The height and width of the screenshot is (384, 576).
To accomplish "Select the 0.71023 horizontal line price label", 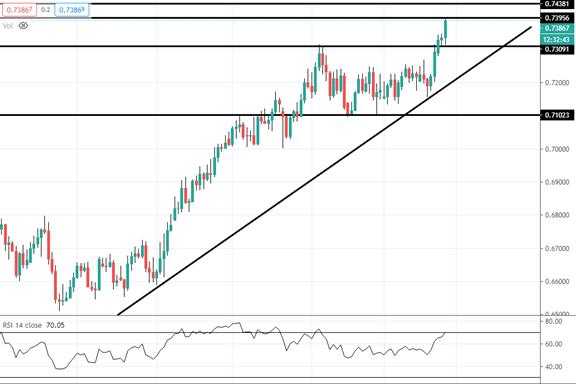I will point(557,115).
